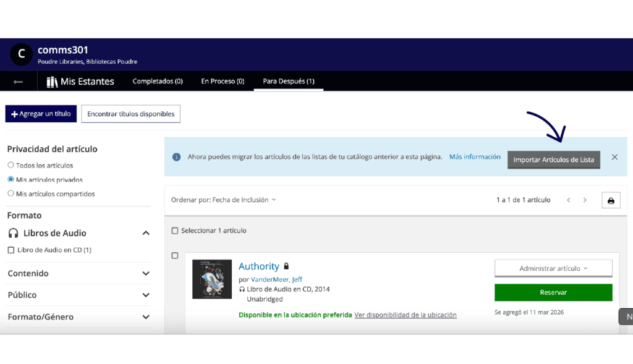Collapse the Libros de Audio section

click(146, 233)
